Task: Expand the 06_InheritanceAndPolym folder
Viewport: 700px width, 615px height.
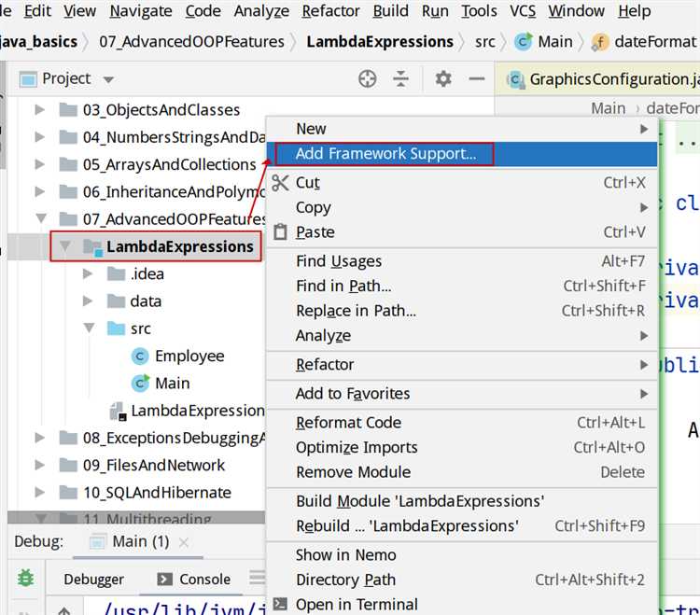Action: [x=40, y=191]
